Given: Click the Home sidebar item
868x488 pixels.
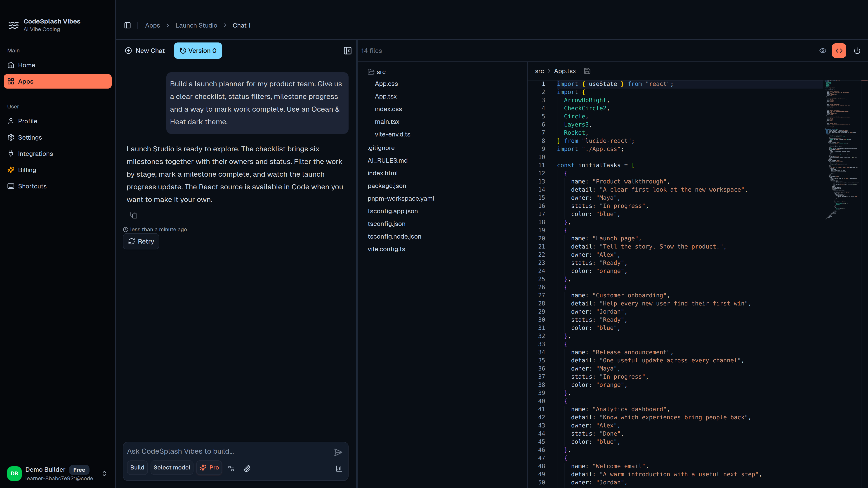Looking at the screenshot, I should pos(58,65).
